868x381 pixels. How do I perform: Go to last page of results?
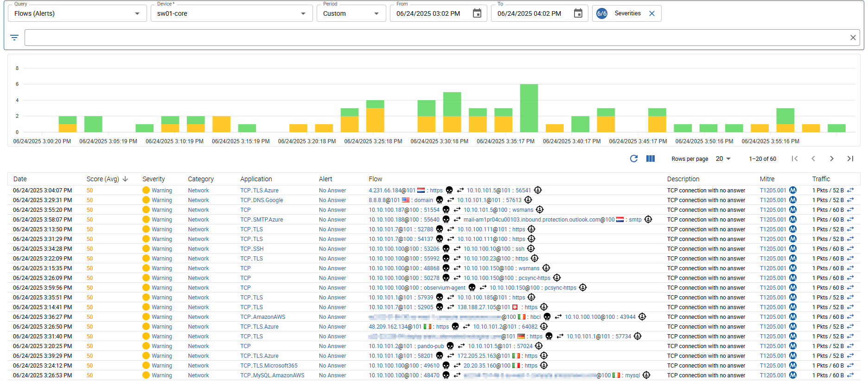[x=850, y=159]
